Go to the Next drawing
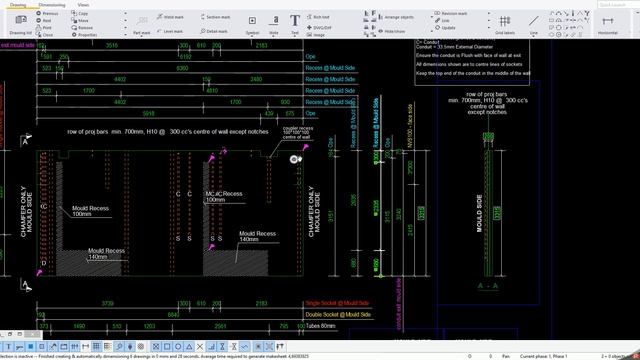 (44, 20)
